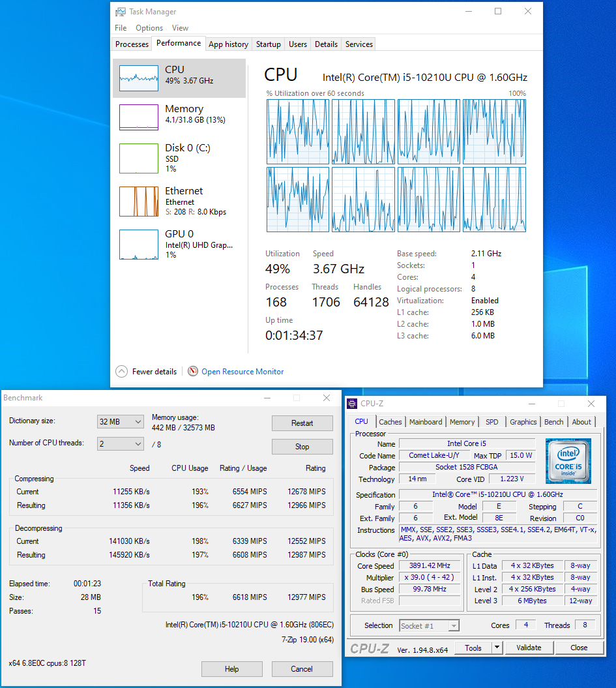The height and width of the screenshot is (688, 616).
Task: Switch to the Services tab
Action: point(359,44)
